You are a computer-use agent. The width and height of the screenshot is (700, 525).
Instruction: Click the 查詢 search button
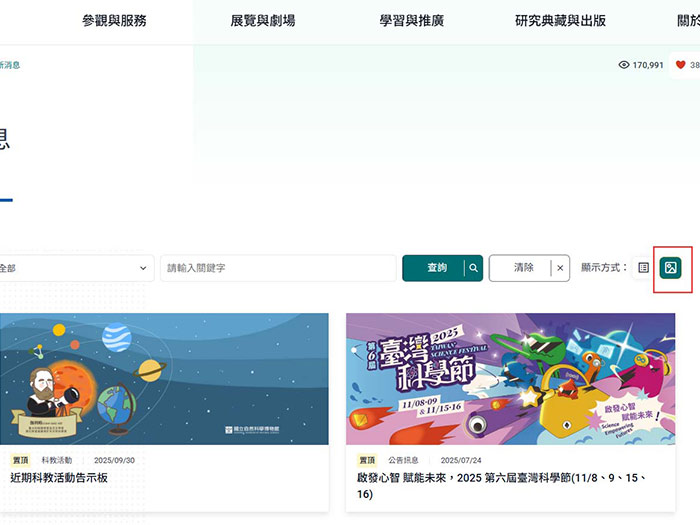436,268
